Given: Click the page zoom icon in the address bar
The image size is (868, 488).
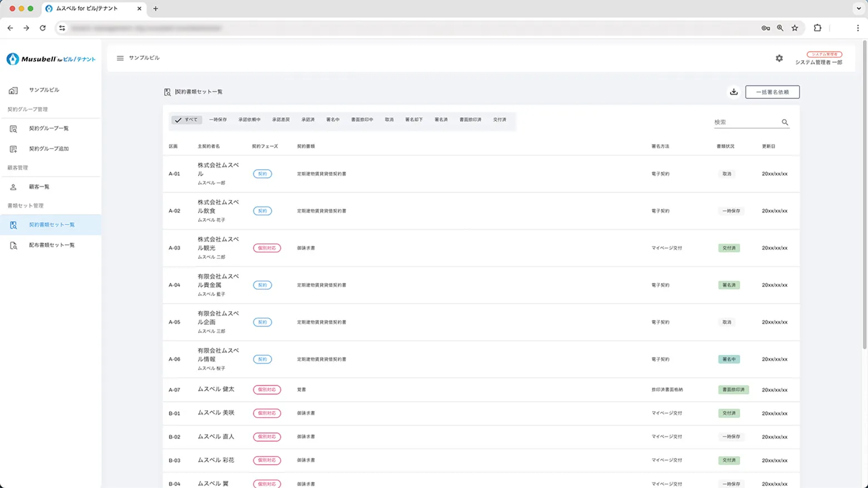Looking at the screenshot, I should coord(780,28).
